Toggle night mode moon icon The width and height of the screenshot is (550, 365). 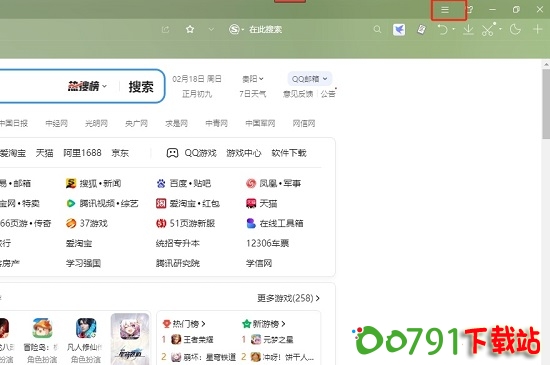coord(515,29)
